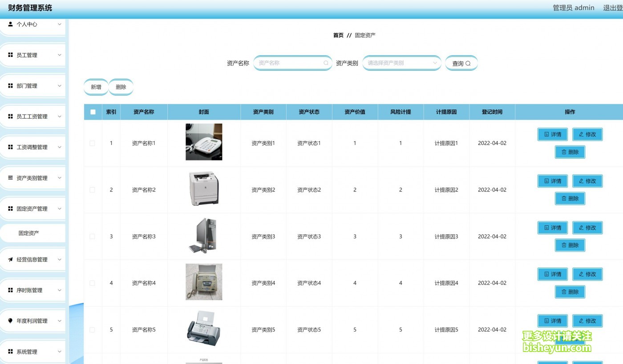The image size is (623, 364).
Task: Click the grid icon beside 员工管理
Action: [11, 55]
